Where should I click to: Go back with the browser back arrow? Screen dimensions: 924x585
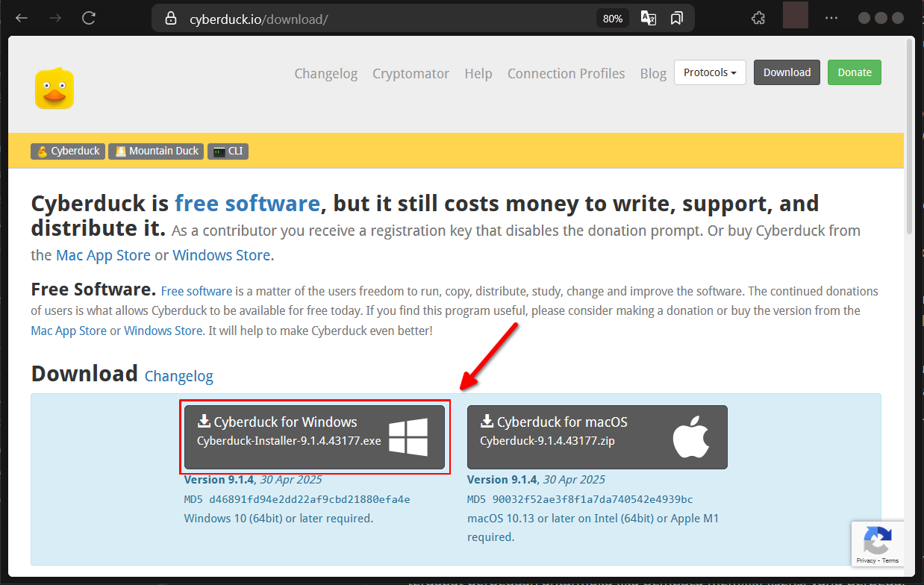(x=22, y=18)
